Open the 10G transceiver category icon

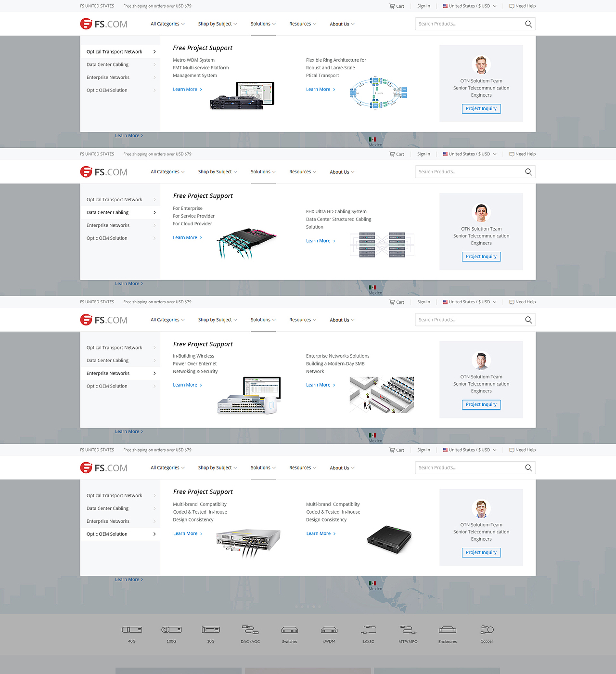211,630
